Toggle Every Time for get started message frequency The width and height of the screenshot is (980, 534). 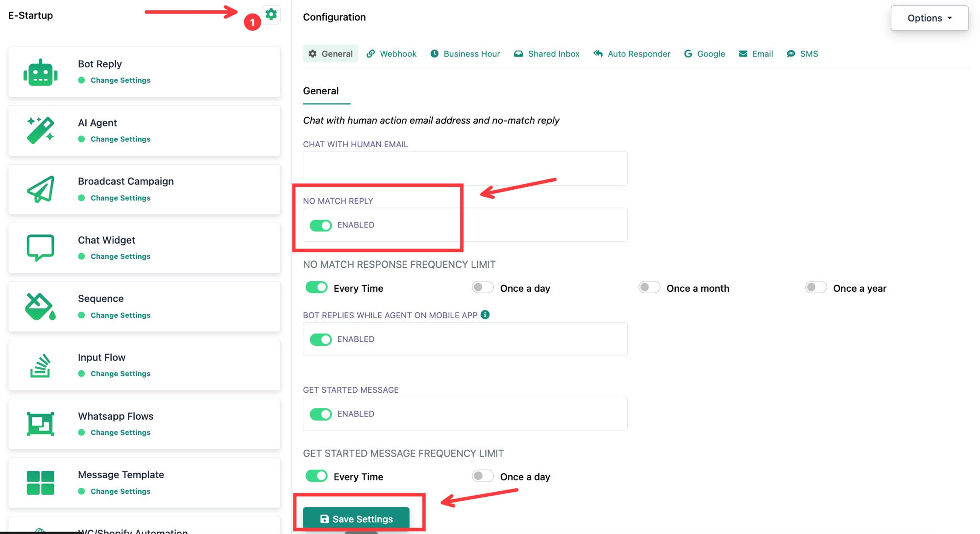[x=316, y=476]
